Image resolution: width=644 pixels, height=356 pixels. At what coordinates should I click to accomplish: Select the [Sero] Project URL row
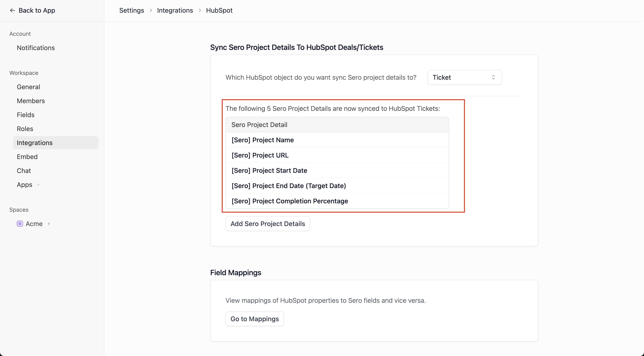260,155
